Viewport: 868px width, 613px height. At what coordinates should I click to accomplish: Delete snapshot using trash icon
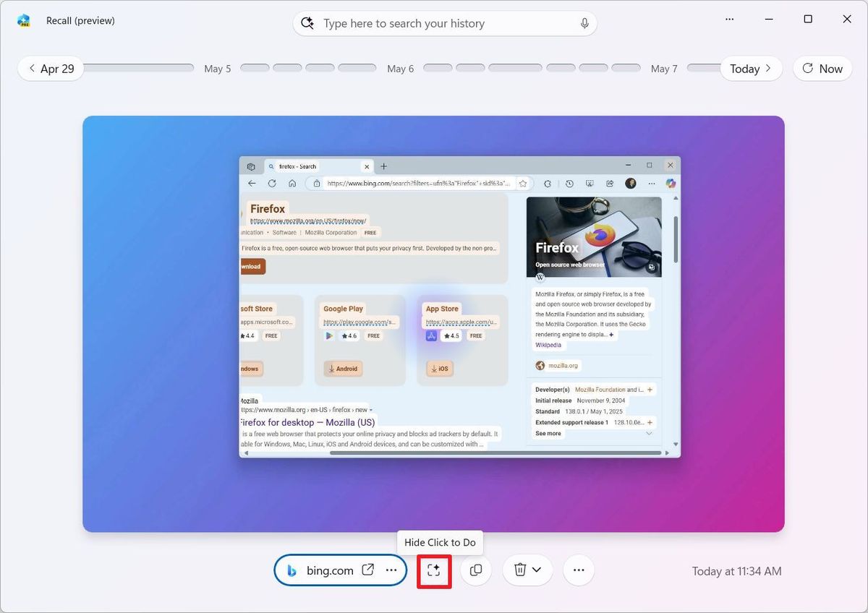(519, 570)
